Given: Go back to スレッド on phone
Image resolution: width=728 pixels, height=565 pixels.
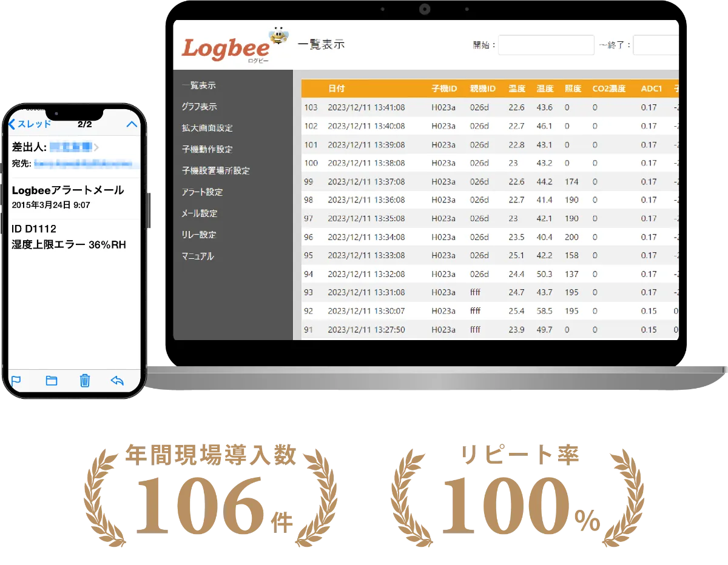Looking at the screenshot, I should (30, 124).
